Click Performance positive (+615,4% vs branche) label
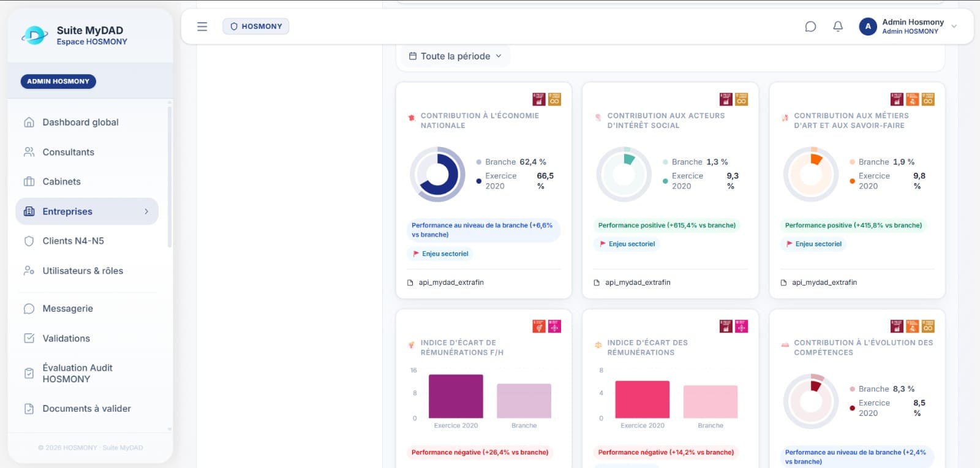 click(x=667, y=225)
